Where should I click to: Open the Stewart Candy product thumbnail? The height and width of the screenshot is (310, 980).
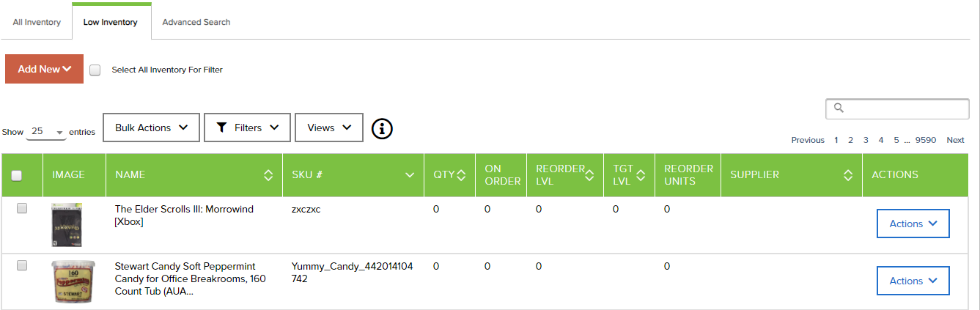click(67, 281)
